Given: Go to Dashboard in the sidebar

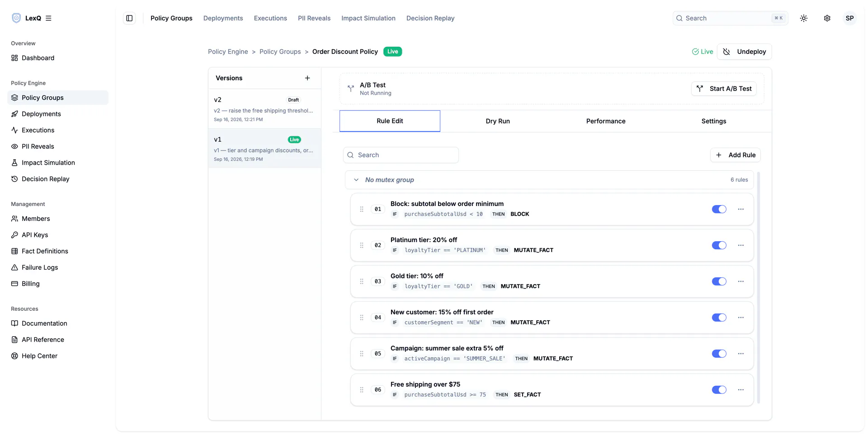Looking at the screenshot, I should tap(58, 58).
